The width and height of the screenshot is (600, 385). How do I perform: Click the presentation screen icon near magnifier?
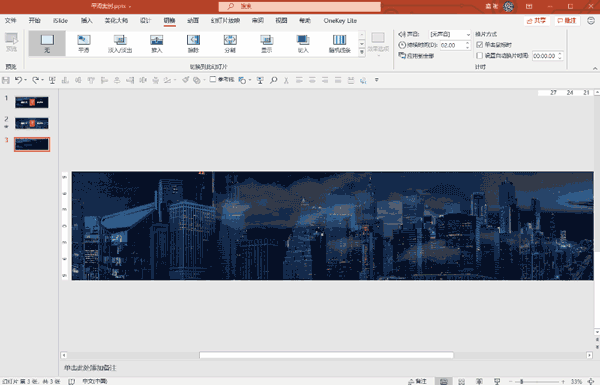coord(260,80)
